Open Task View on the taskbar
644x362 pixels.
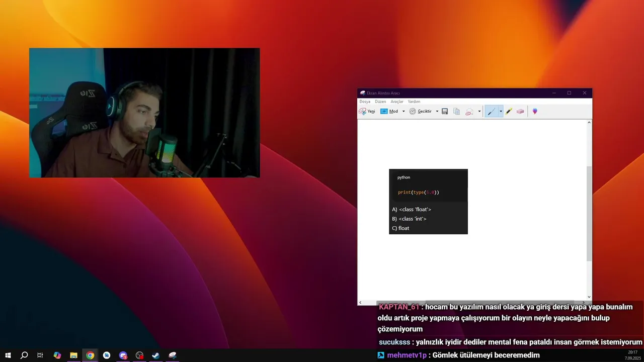click(x=40, y=355)
